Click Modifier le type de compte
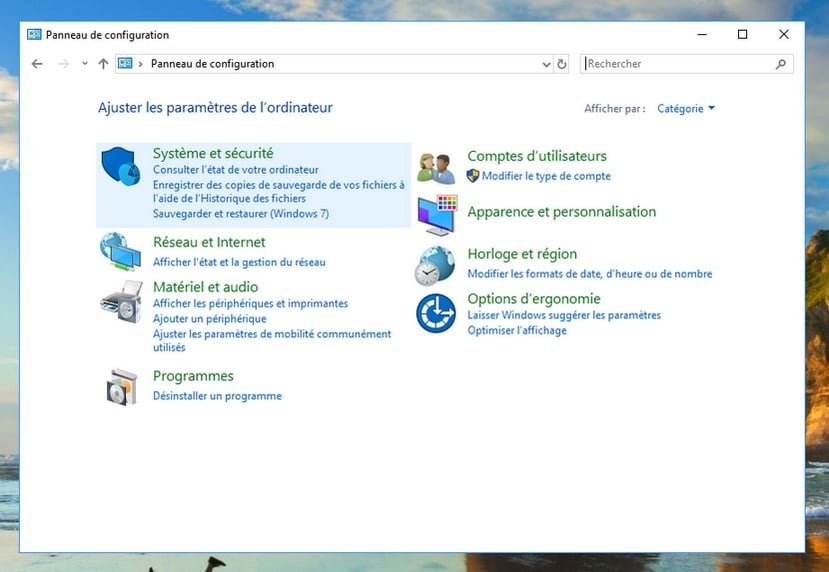This screenshot has width=829, height=572. (x=546, y=176)
